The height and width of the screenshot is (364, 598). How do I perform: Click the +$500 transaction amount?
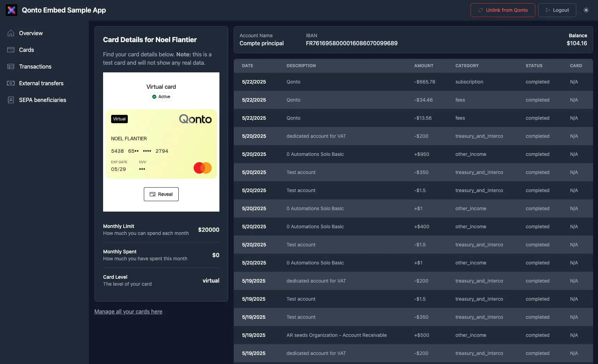pos(421,335)
